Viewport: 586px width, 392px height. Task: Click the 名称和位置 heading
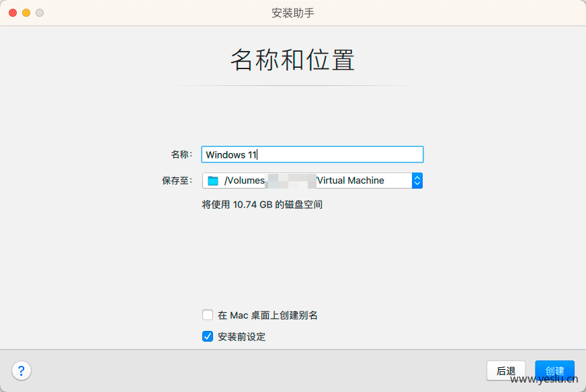[292, 60]
